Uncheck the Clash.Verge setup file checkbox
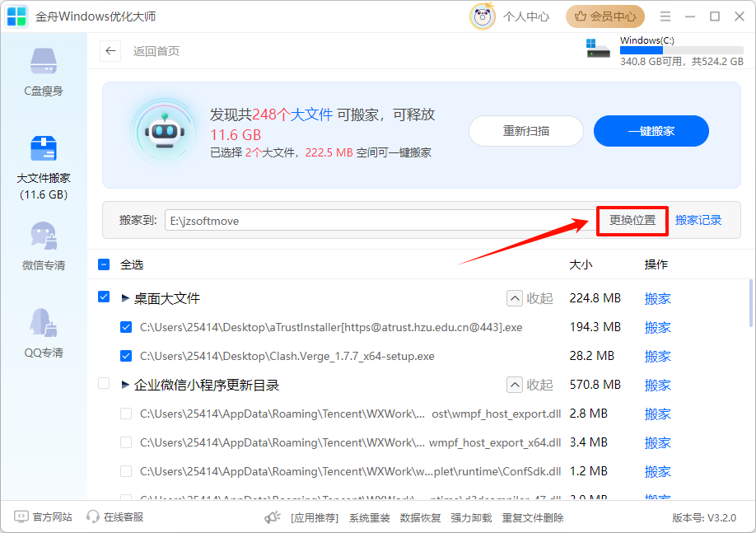 point(126,356)
